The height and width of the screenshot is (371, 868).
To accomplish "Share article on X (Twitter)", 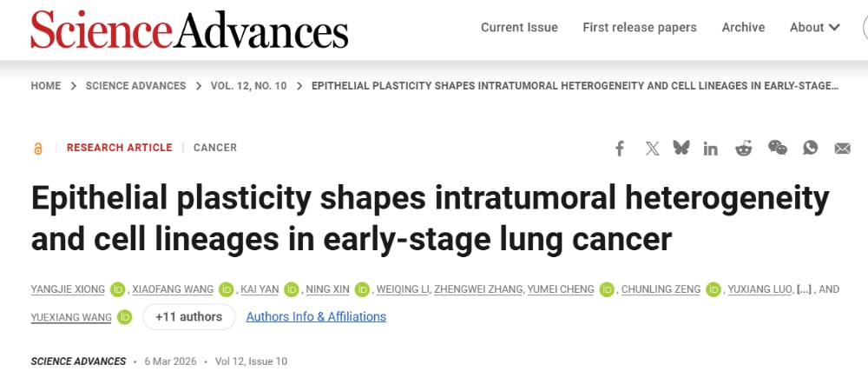I will coord(652,149).
